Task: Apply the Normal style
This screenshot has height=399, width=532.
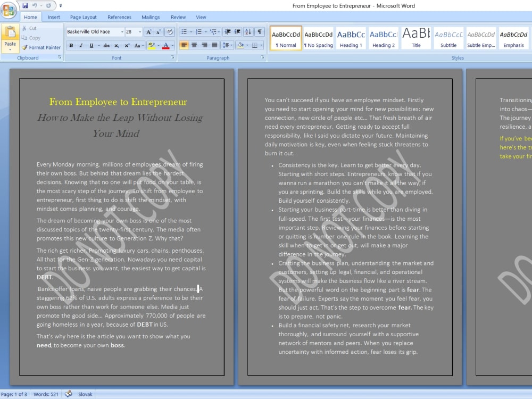Action: (x=286, y=38)
